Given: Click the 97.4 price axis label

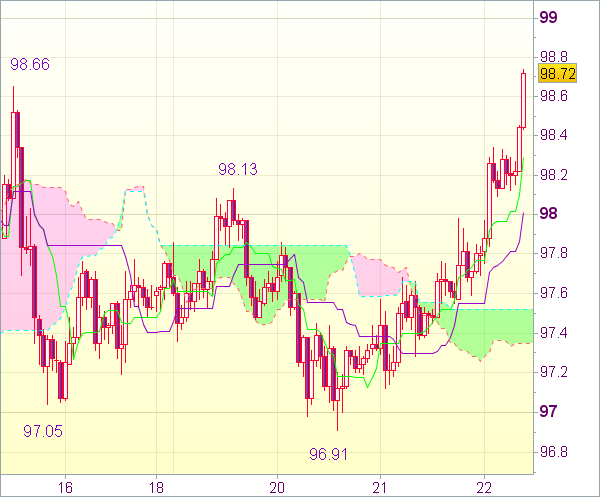Looking at the screenshot, I should [553, 333].
